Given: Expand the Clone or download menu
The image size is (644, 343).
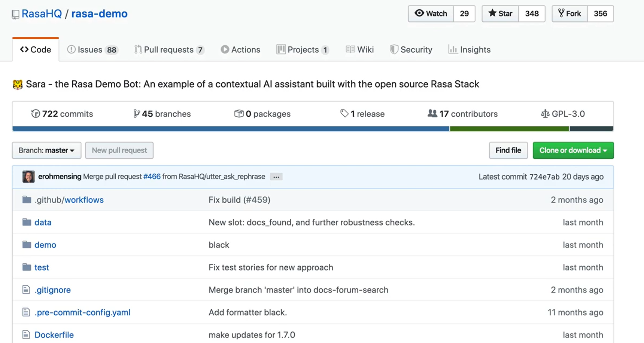Looking at the screenshot, I should [x=573, y=150].
